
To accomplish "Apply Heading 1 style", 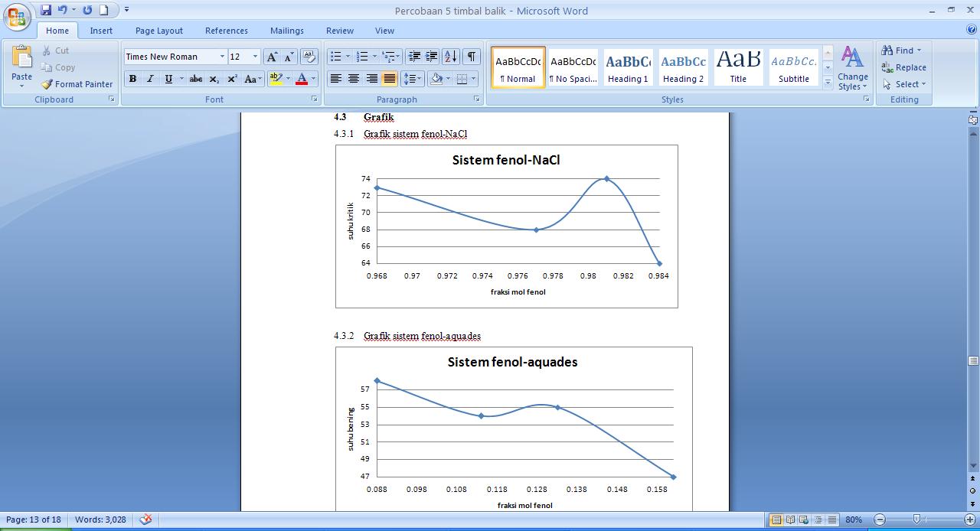I will pos(628,67).
